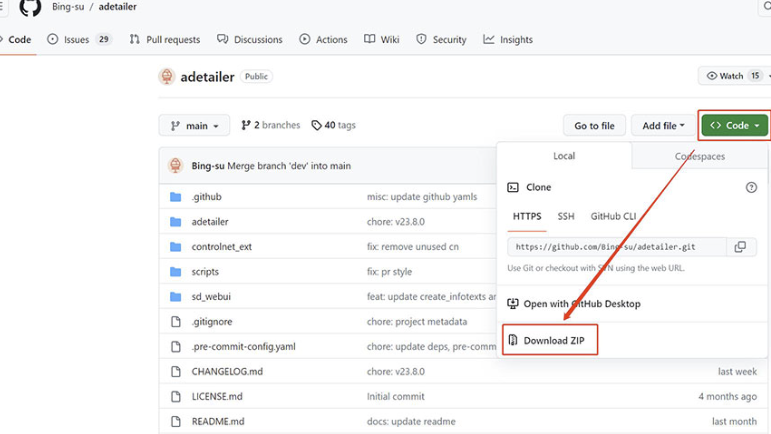View the 40 tags link

tap(333, 125)
